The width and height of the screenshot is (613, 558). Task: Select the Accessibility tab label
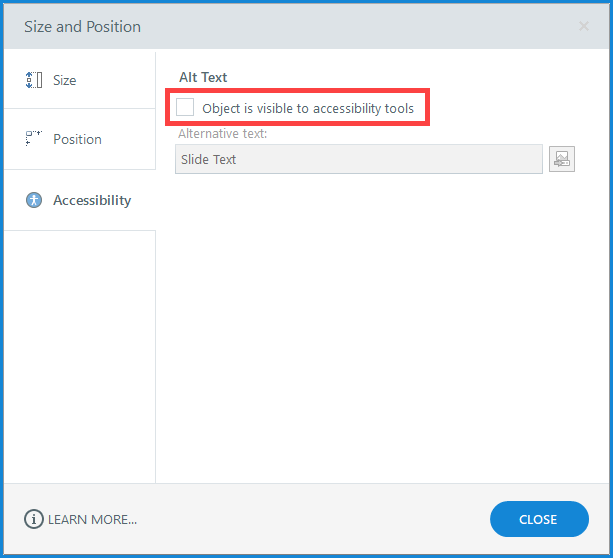click(x=92, y=200)
